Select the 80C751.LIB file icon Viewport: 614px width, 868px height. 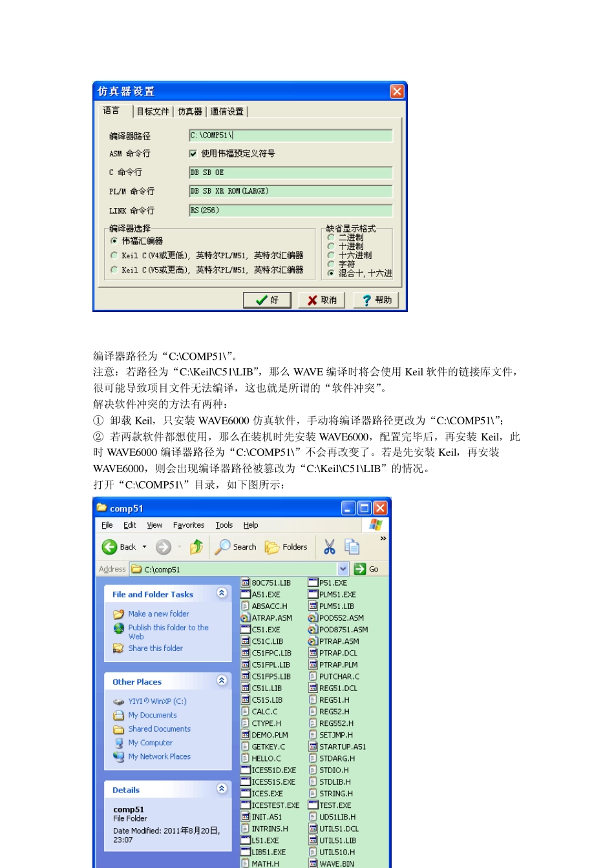point(246,583)
